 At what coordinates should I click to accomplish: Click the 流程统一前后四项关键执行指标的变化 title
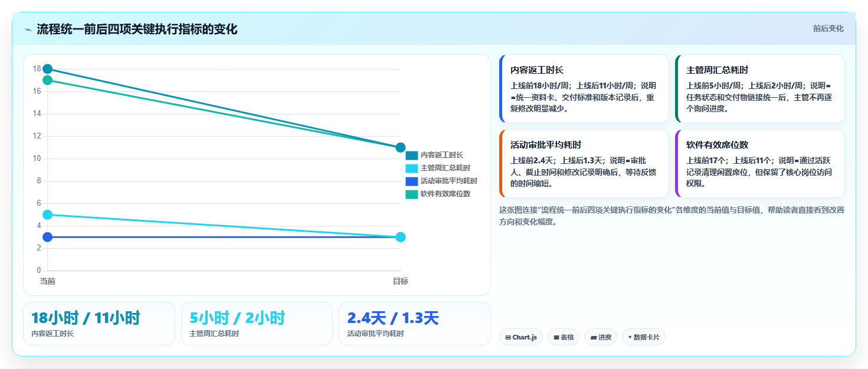tap(137, 29)
